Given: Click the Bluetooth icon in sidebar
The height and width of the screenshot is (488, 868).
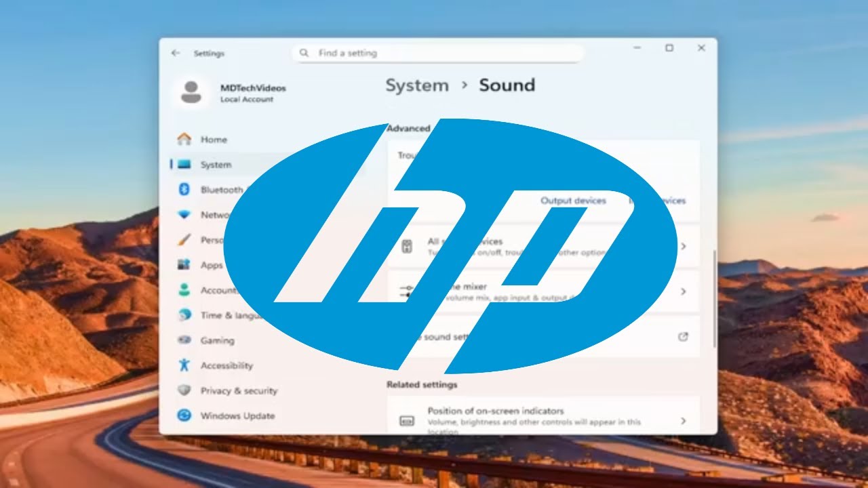Looking at the screenshot, I should tap(184, 190).
